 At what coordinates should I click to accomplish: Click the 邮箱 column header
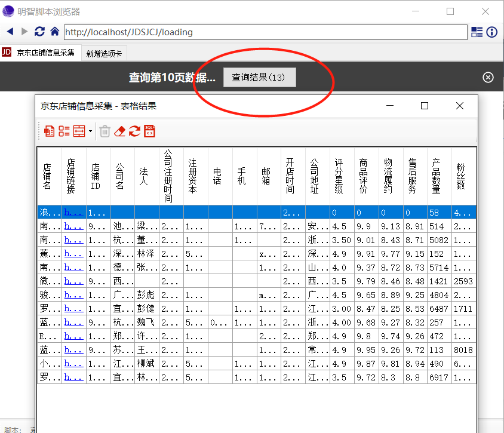269,176
